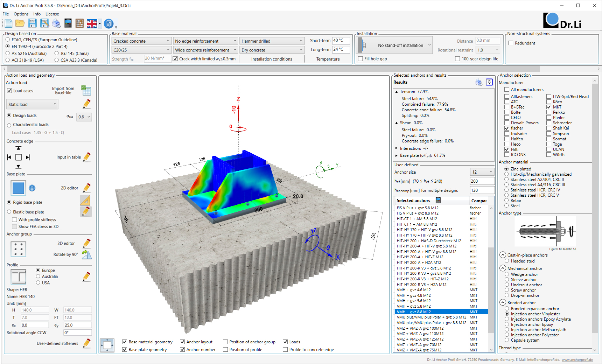Open Static load type dropdown
This screenshot has width=602, height=364.
32,104
